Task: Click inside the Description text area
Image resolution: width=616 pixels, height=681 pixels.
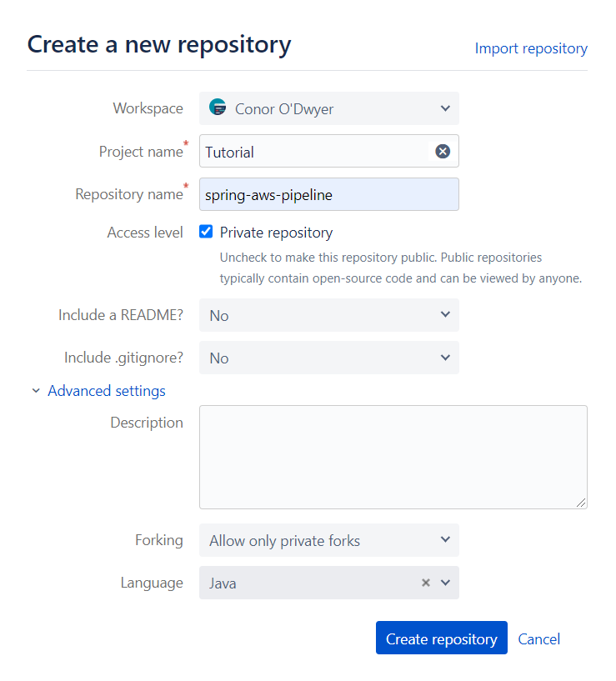Action: pos(393,457)
